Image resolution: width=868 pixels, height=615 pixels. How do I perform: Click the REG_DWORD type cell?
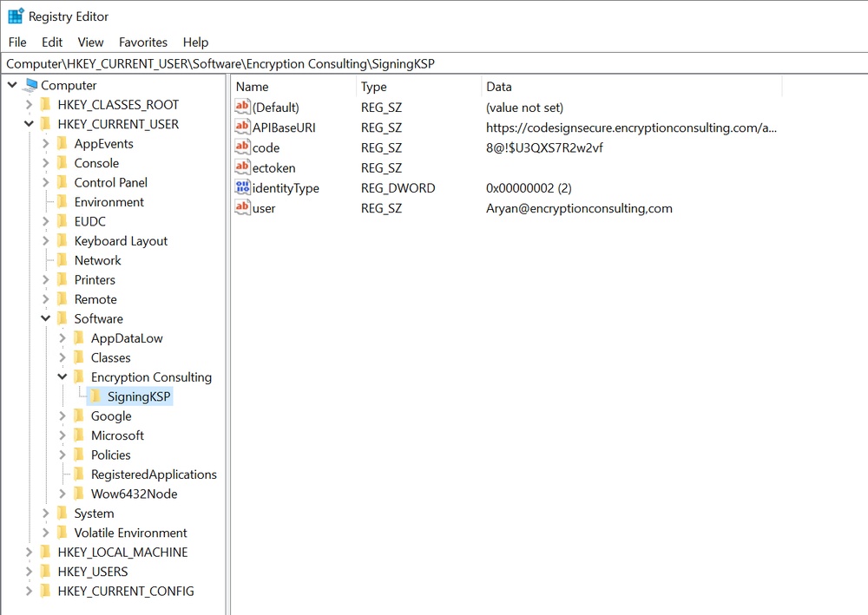398,188
